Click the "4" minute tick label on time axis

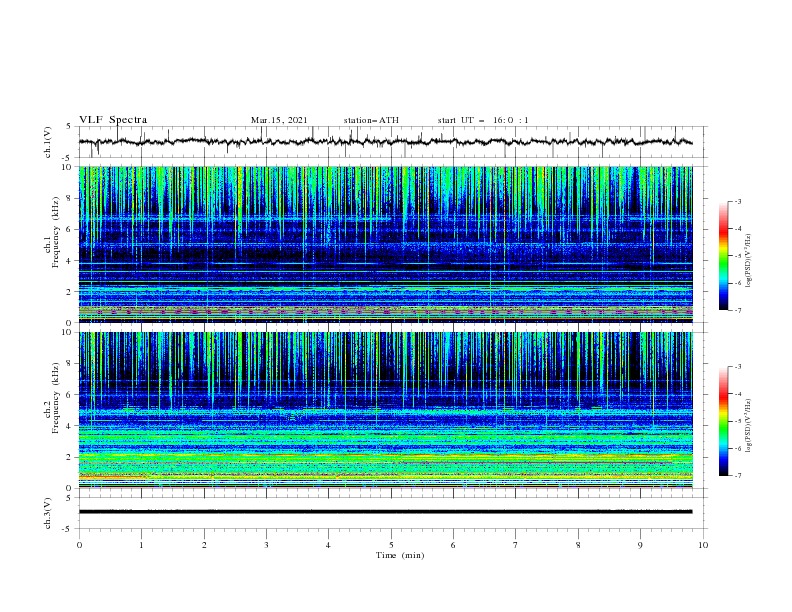pos(328,545)
